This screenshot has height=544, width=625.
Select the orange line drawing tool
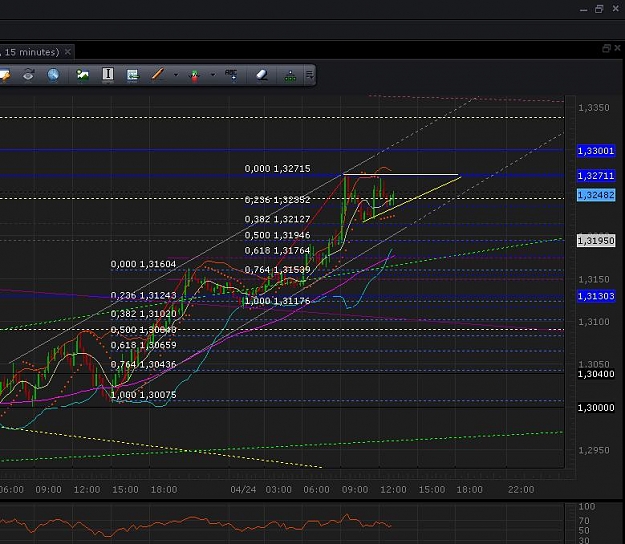pos(157,75)
